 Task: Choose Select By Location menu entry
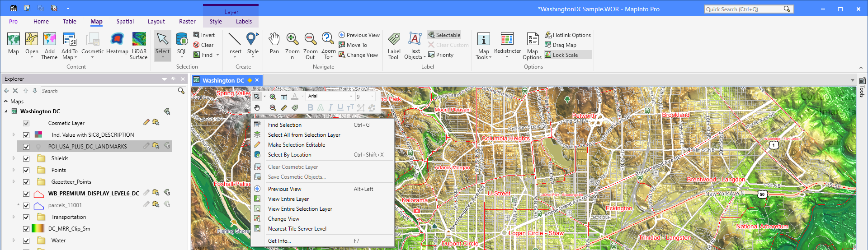(x=323, y=154)
